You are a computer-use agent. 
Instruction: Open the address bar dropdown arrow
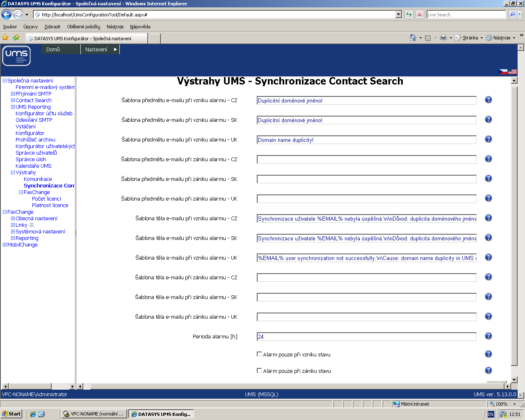tap(399, 14)
